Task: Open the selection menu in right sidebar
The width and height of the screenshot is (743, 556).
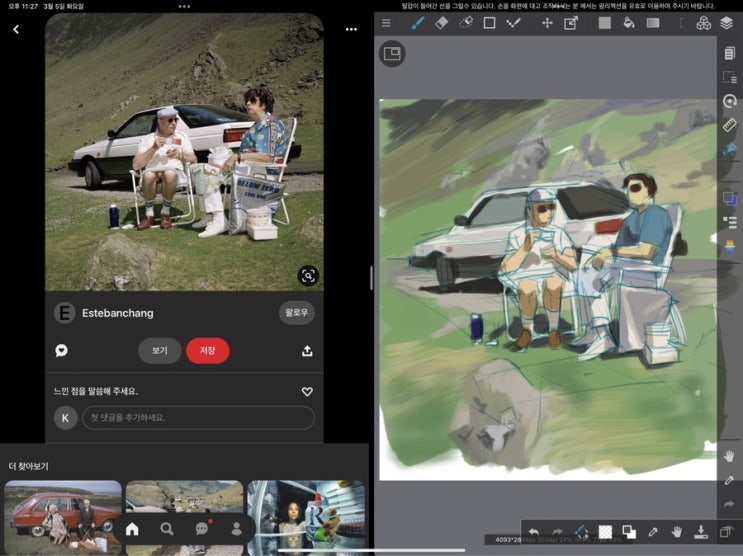Action: pos(730,77)
